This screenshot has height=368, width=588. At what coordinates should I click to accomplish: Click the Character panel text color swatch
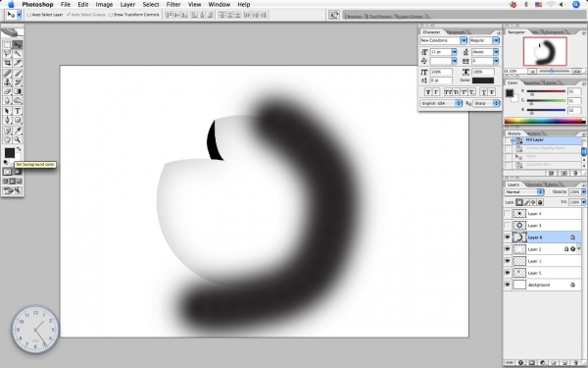pos(482,80)
